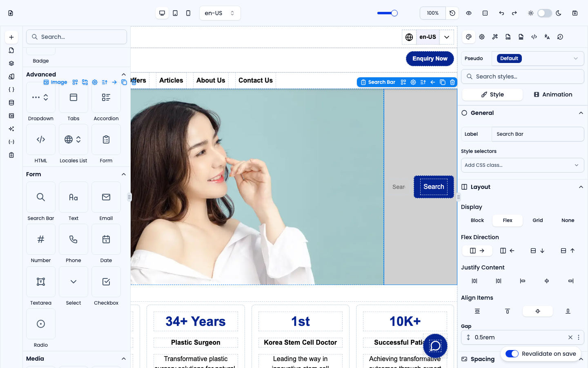This screenshot has width=588, height=368.
Task: Open Contact Us nav menu item
Action: [256, 81]
